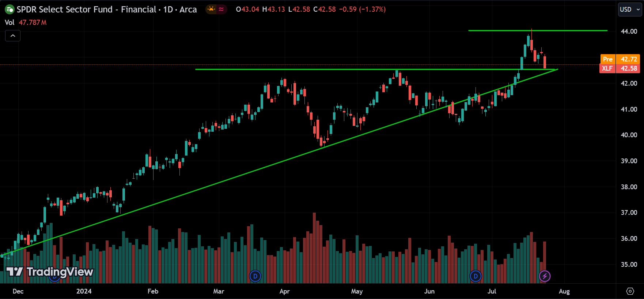
Task: Click the purple earnings lightning marker
Action: (545, 276)
